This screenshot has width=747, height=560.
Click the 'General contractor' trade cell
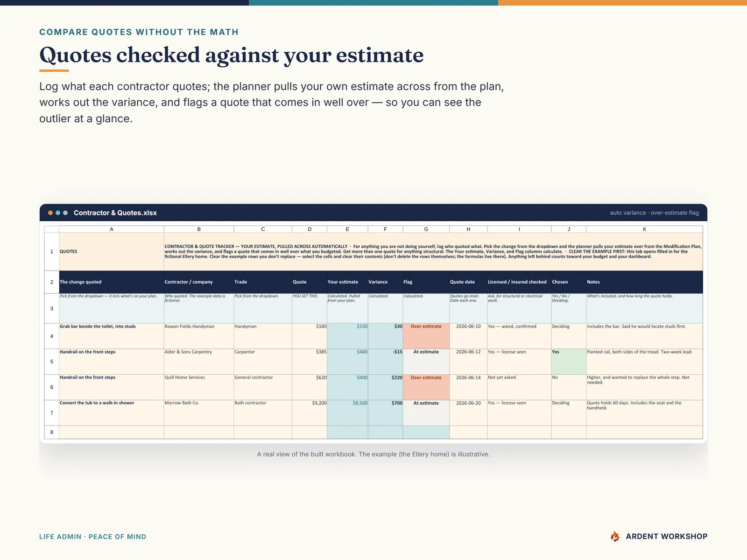[263, 387]
